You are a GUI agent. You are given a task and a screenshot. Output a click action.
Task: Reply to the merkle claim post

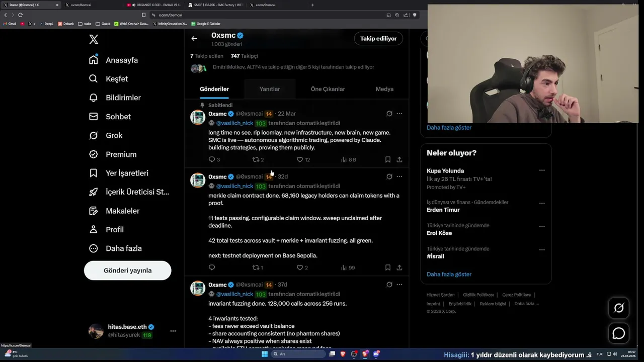(x=212, y=267)
